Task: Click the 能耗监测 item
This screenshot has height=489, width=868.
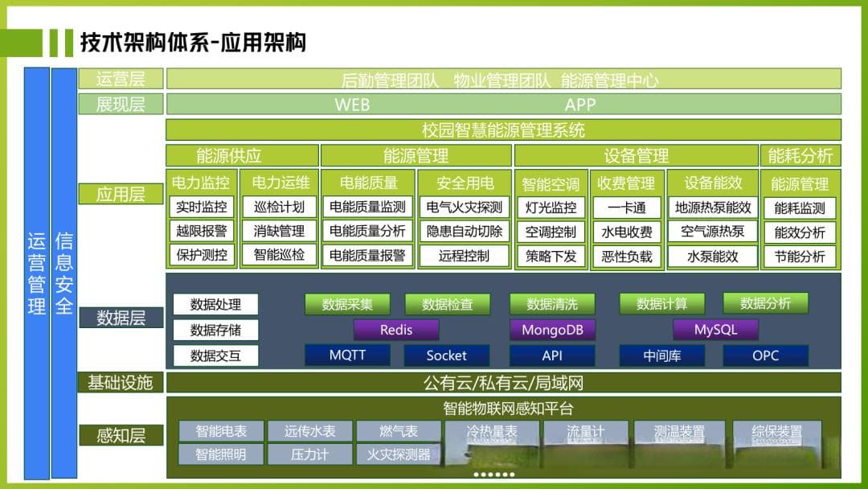Action: click(800, 208)
